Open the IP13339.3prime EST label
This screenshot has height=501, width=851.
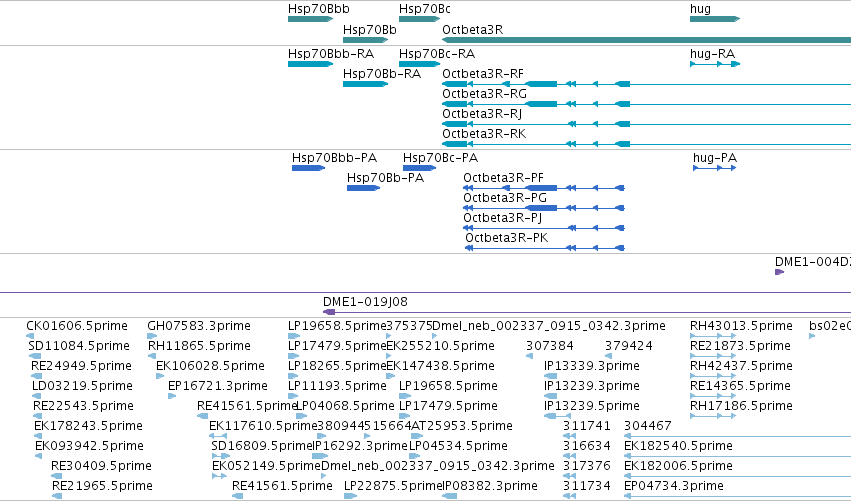(x=592, y=366)
